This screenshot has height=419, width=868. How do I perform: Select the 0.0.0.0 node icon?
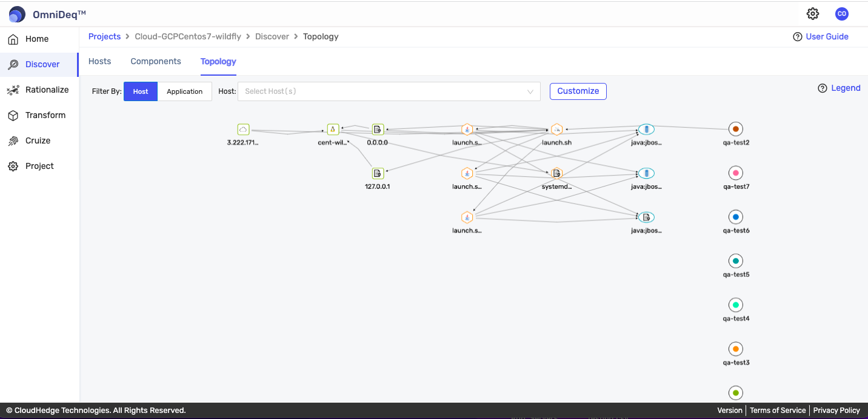click(x=378, y=129)
